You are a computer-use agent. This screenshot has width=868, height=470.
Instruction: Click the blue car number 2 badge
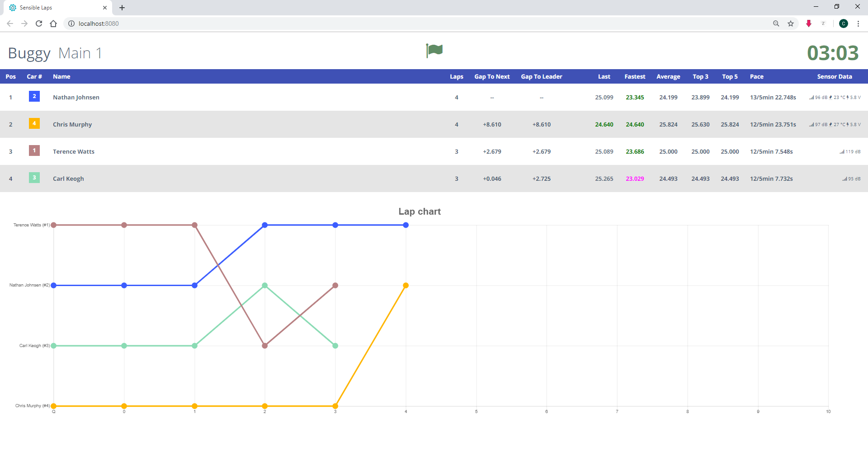pyautogui.click(x=34, y=96)
